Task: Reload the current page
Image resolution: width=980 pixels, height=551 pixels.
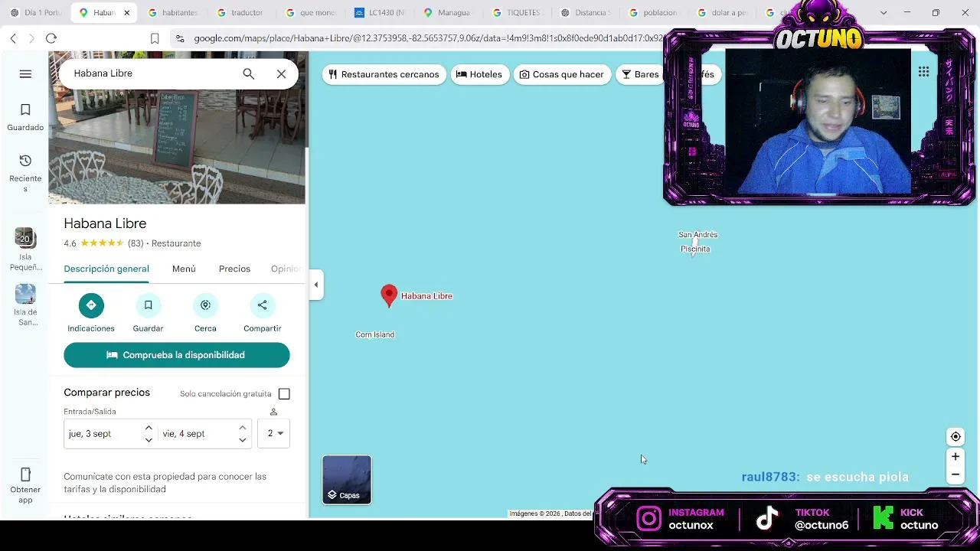Action: [51, 38]
